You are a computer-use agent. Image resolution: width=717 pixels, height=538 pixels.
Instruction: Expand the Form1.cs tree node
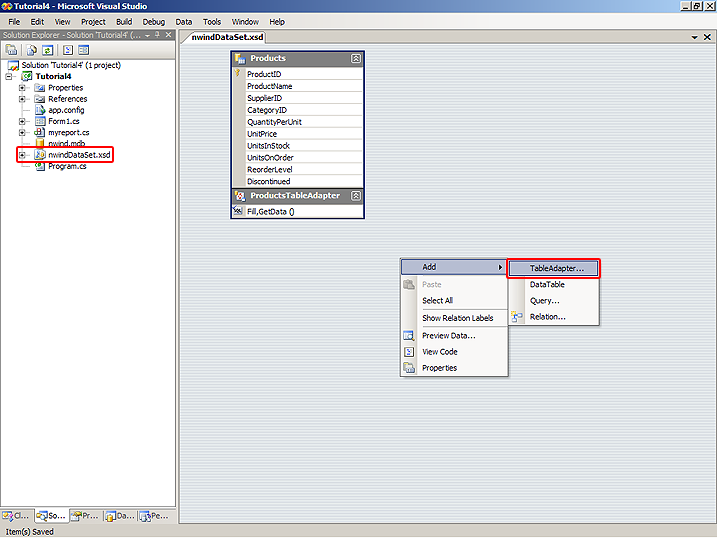pyautogui.click(x=22, y=121)
